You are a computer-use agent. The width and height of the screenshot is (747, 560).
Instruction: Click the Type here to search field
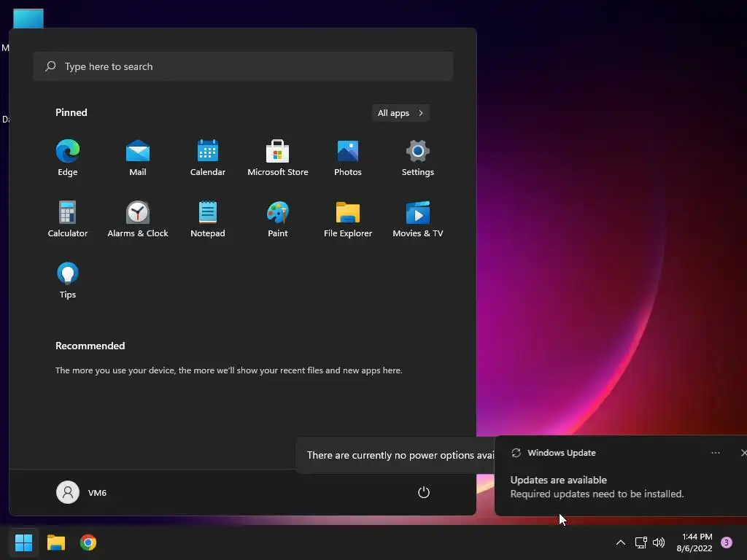coord(243,66)
